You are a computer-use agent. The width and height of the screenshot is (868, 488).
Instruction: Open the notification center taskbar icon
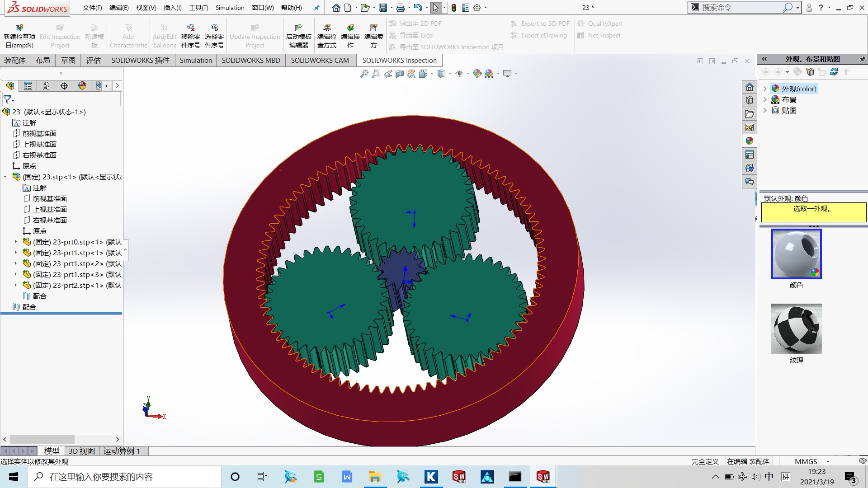pyautogui.click(x=850, y=478)
